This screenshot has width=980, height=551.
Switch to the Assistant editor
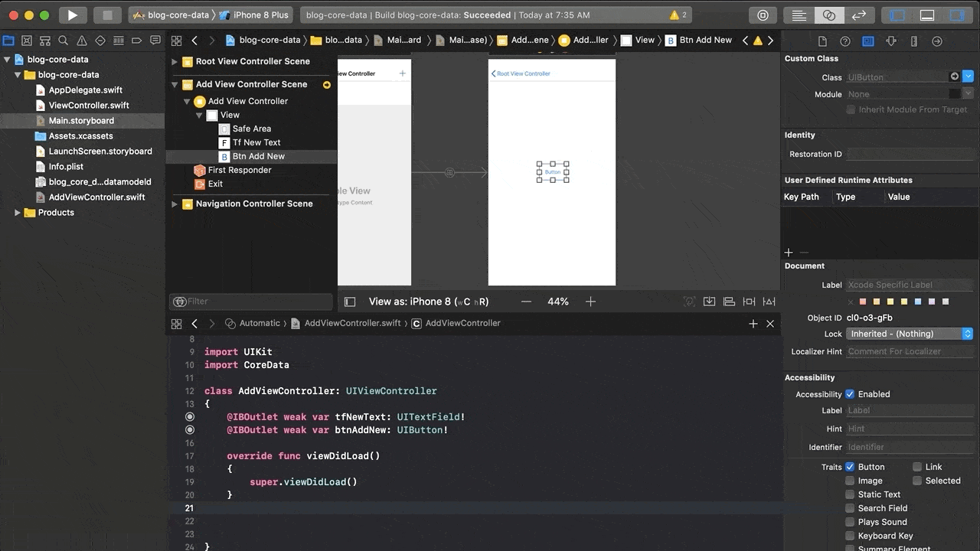(x=829, y=15)
